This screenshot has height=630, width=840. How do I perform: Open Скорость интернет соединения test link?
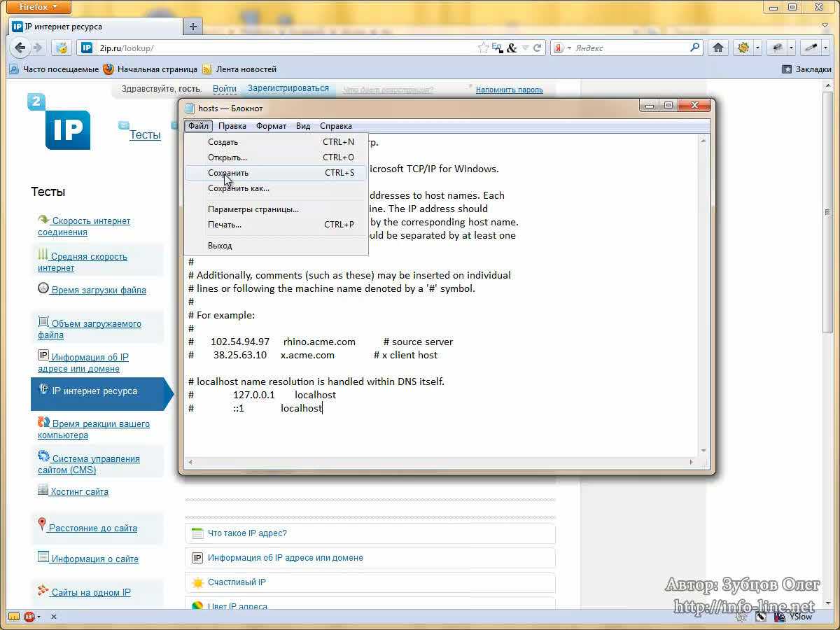point(84,226)
